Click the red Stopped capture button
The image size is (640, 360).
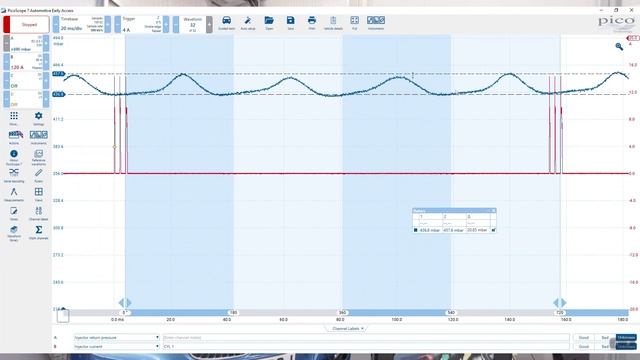click(27, 24)
